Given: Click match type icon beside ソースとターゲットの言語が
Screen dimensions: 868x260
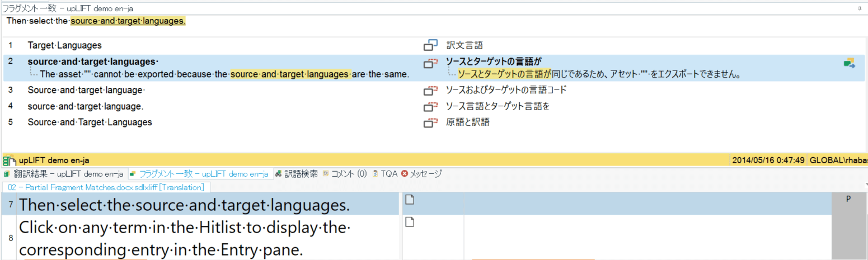Looking at the screenshot, I should [x=430, y=63].
